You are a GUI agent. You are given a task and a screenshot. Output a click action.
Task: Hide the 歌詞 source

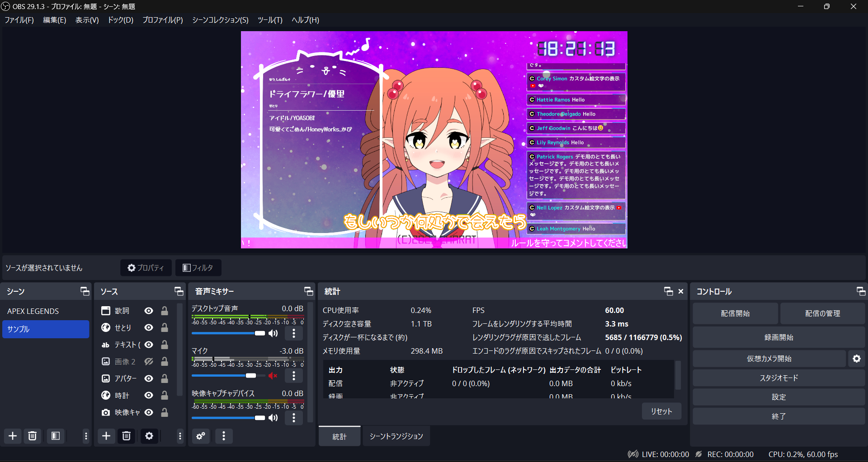pos(148,311)
